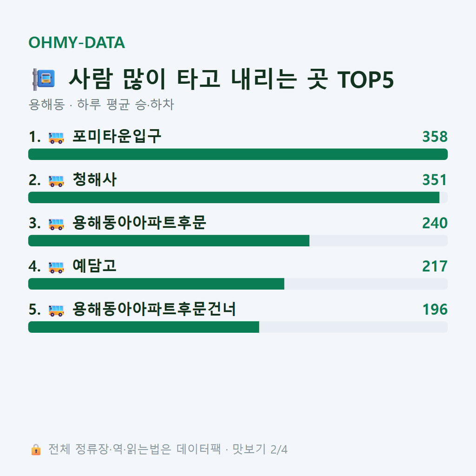Click the 용해동아아파트후문 ridership bar

[238, 240]
